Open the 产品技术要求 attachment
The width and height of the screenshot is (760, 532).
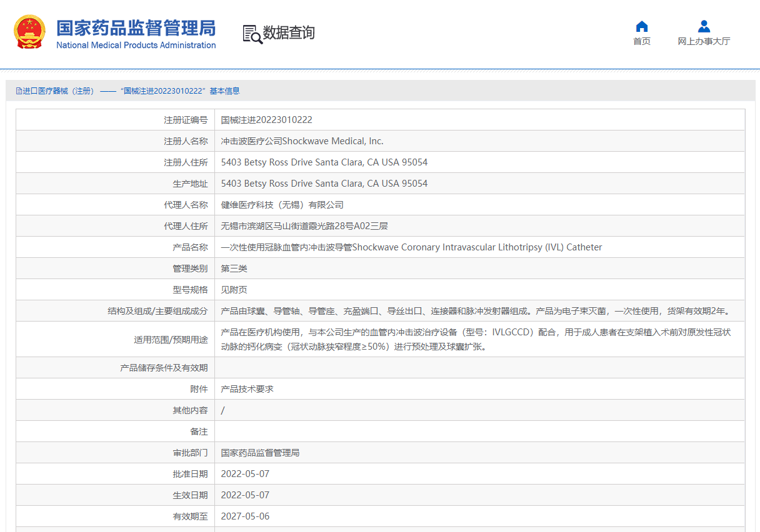click(247, 389)
